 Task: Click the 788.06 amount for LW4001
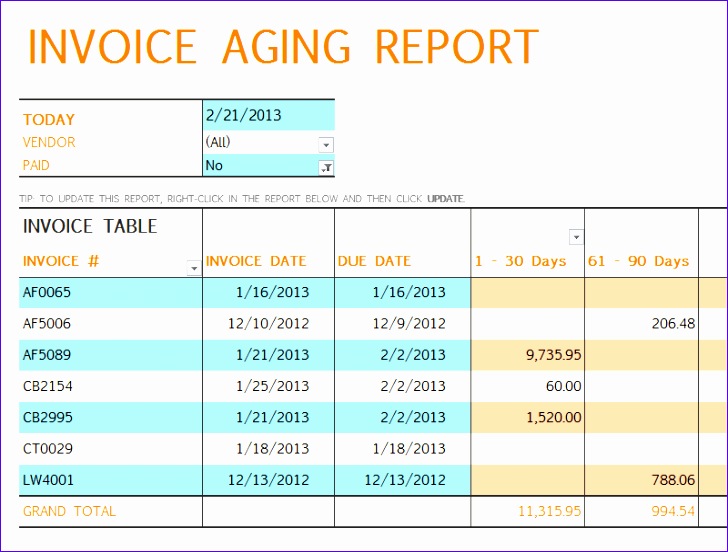pyautogui.click(x=641, y=480)
